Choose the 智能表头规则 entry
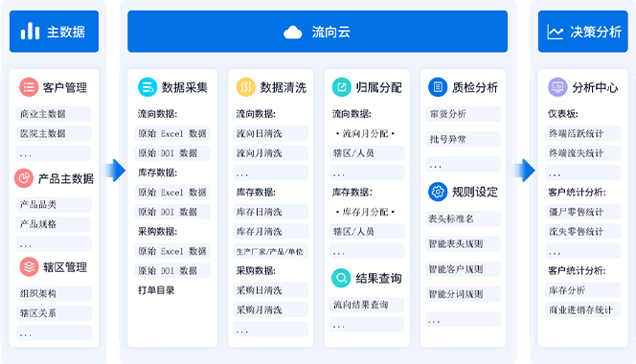Screen dimensions: 636x364 (464, 244)
